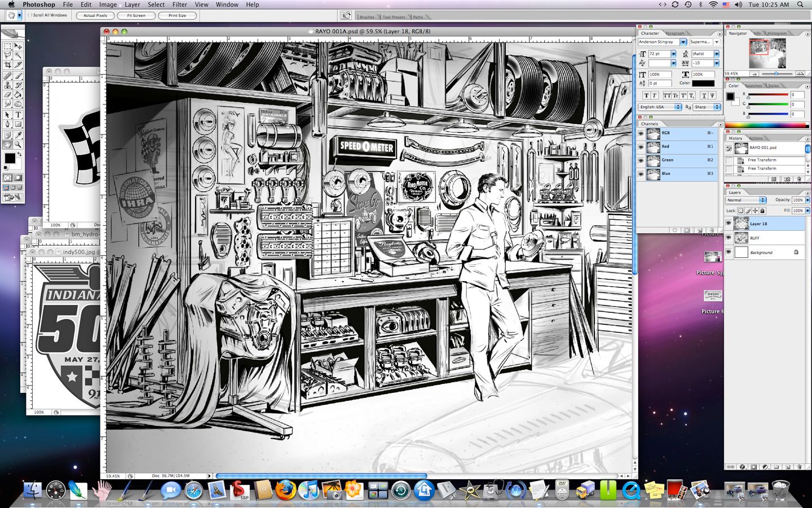Delete current state in History panel
The image size is (812, 508).
tap(799, 179)
